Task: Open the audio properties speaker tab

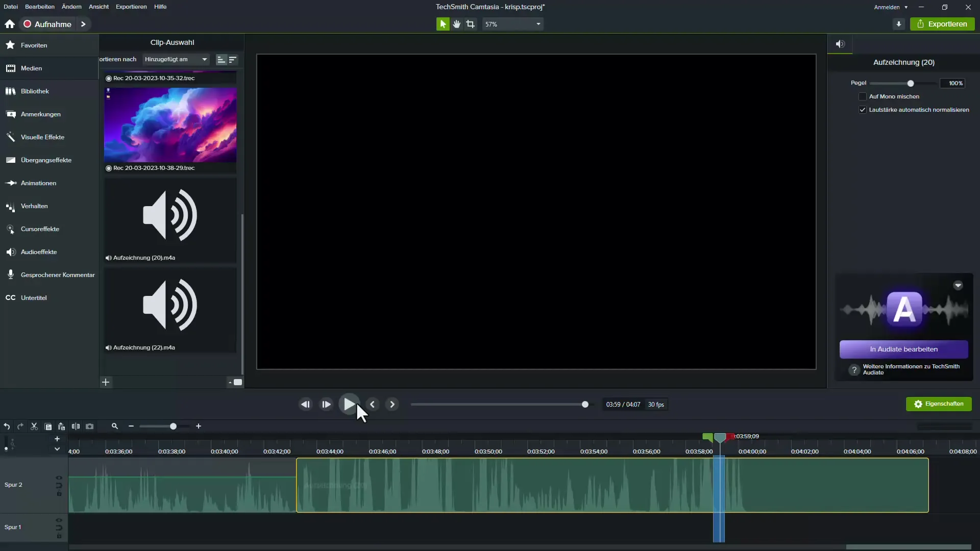Action: 840,44
